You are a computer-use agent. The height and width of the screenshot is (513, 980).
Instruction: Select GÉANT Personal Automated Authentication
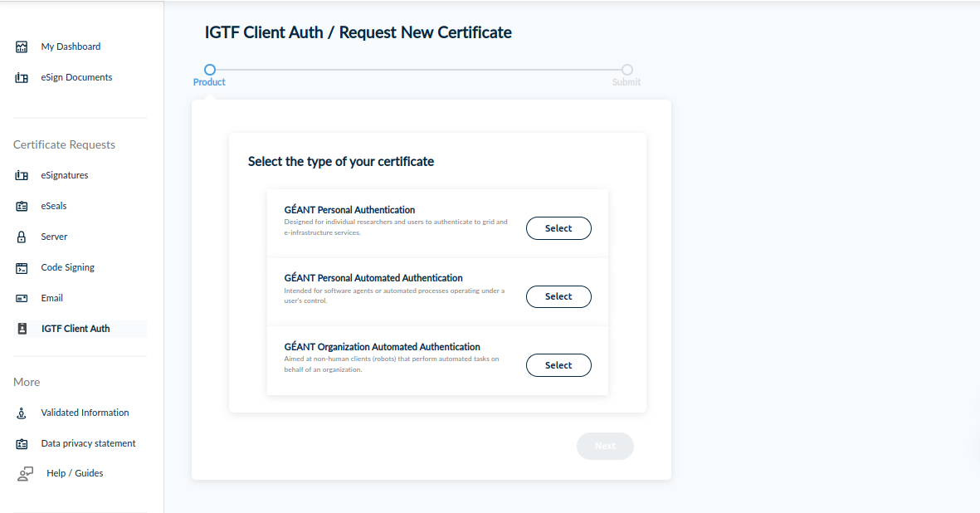[558, 296]
